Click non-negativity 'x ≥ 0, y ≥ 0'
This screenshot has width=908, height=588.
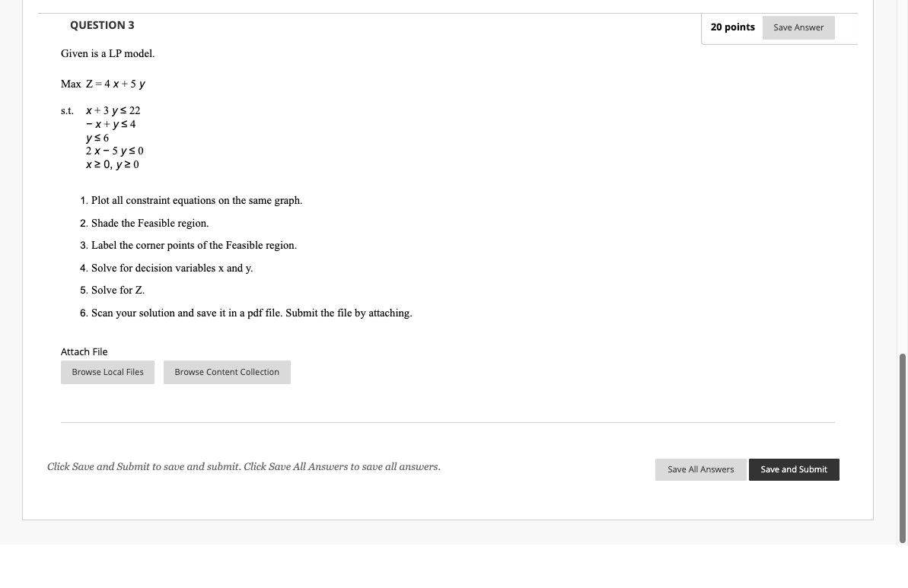(x=113, y=164)
